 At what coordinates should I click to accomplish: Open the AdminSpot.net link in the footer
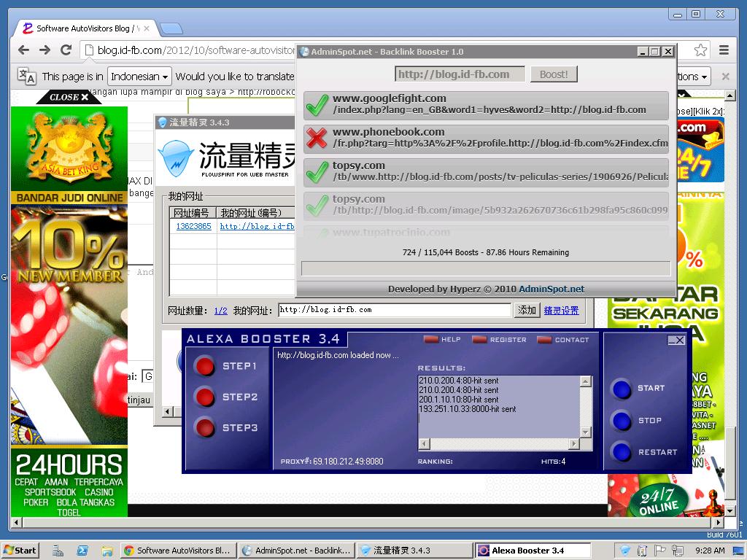coord(551,289)
